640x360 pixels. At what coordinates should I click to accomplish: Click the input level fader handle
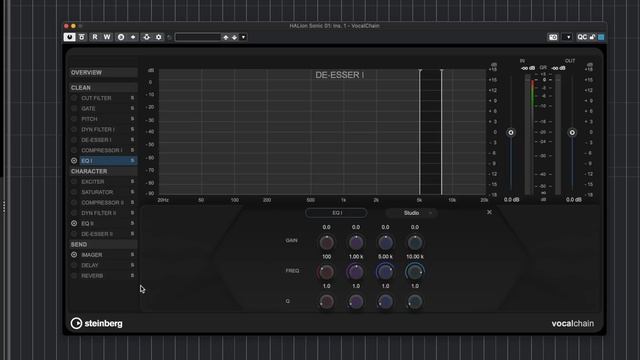tap(511, 133)
